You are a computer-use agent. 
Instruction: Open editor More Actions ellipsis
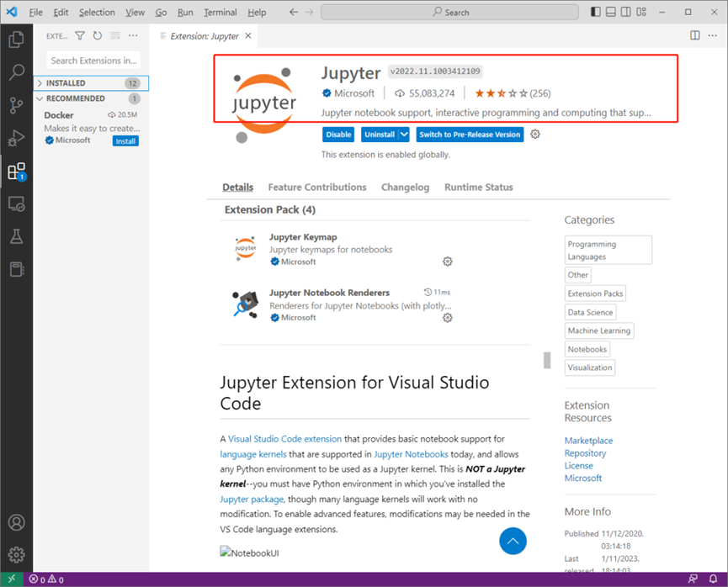click(x=713, y=35)
